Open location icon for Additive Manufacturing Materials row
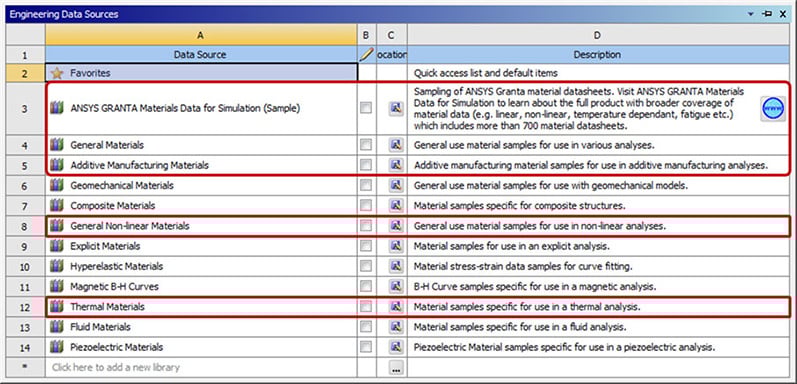 coord(396,165)
